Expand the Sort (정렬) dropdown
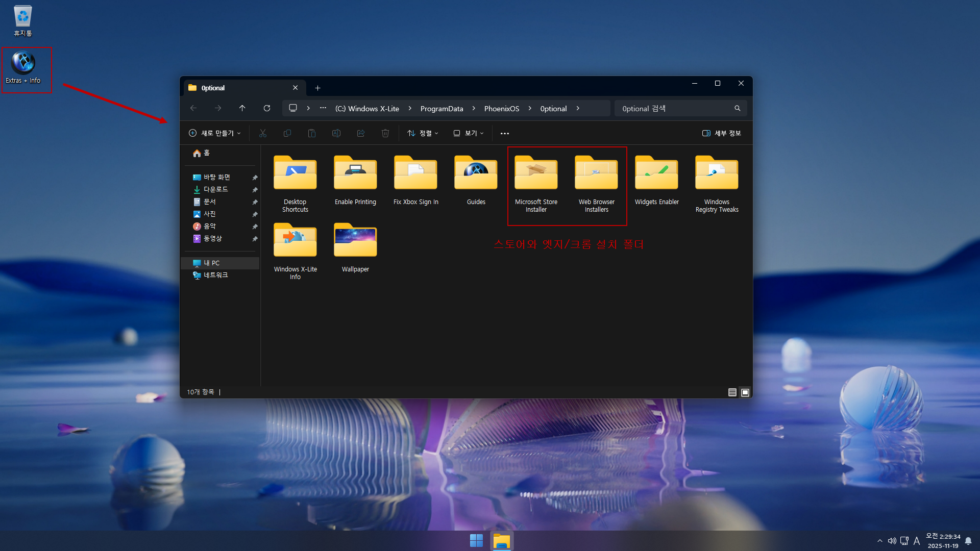 coord(423,133)
